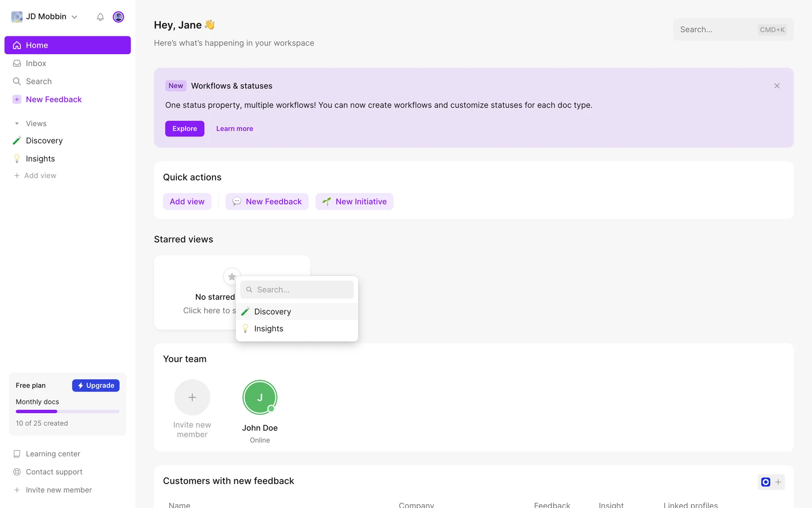Dismiss the Workflows & statuses banner
Viewport: 812px width, 508px height.
pyautogui.click(x=777, y=86)
